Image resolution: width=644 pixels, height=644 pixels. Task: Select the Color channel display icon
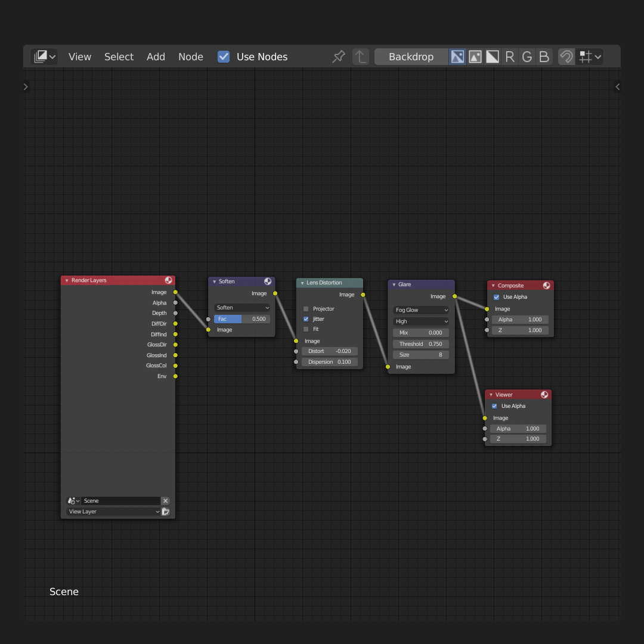(475, 57)
